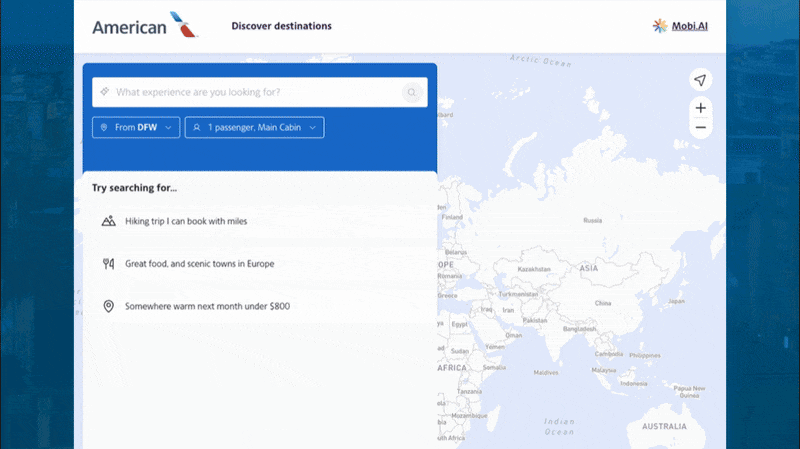Click the chevron arrow beside Main Cabin
This screenshot has width=800, height=449.
313,128
